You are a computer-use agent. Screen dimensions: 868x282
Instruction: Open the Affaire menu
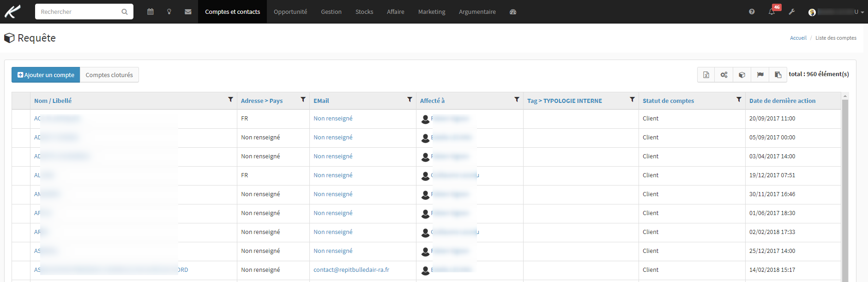coord(396,12)
